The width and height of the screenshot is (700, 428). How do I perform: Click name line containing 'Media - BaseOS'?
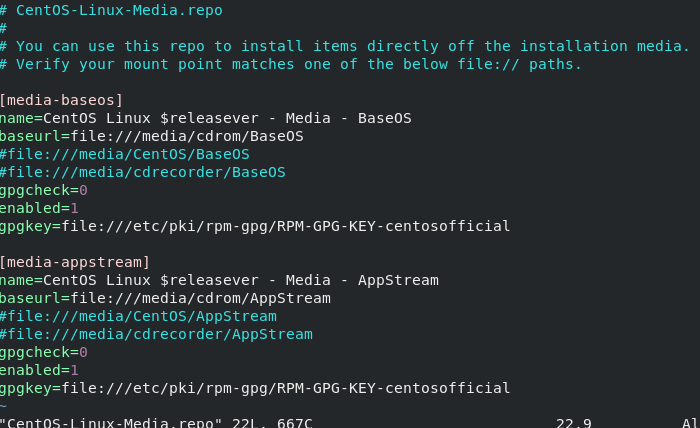206,118
